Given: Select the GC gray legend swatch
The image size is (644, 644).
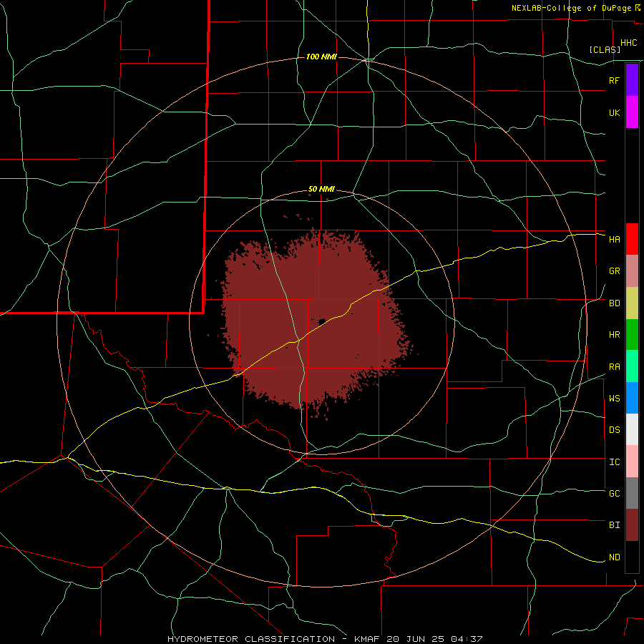Looking at the screenshot, I should [x=632, y=493].
